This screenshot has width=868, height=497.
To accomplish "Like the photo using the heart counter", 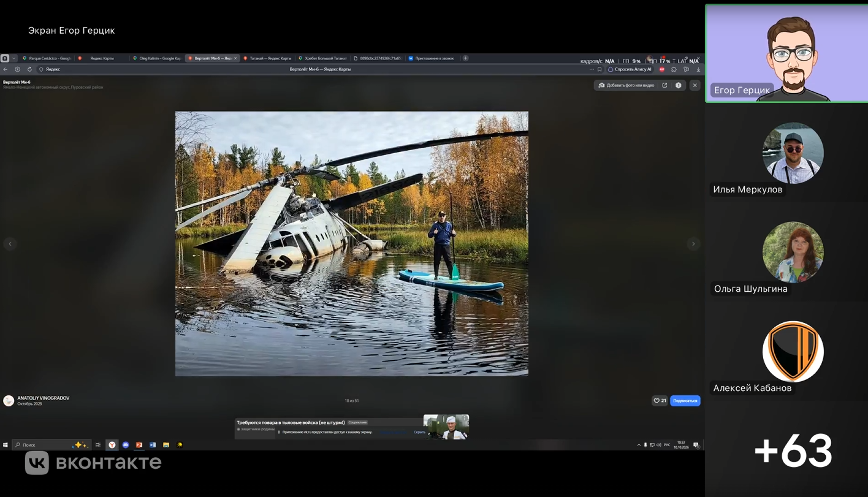I will click(x=660, y=401).
